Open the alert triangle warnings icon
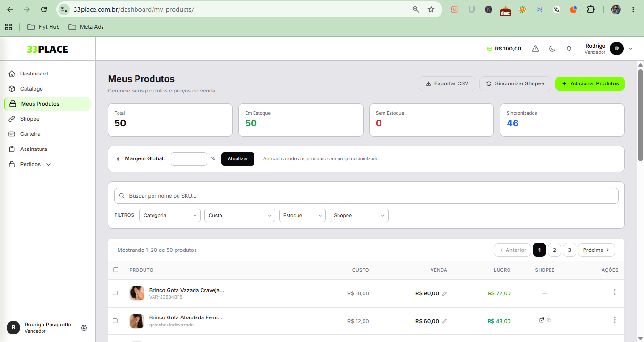Viewport: 644px width, 342px height. coord(535,49)
